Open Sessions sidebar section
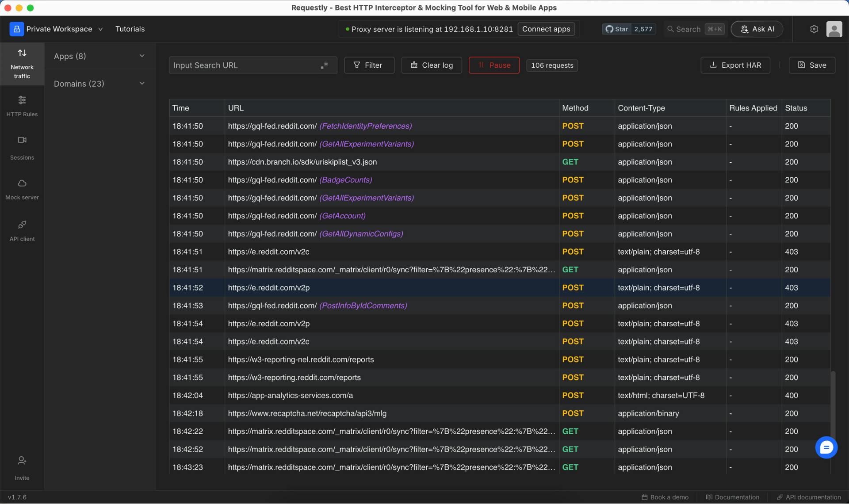The height and width of the screenshot is (504, 849). point(22,148)
